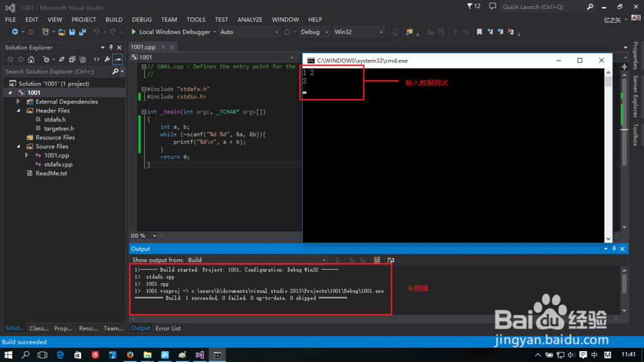The image size is (644, 362).
Task: Click the Undo toolbar icon
Action: tap(97, 32)
